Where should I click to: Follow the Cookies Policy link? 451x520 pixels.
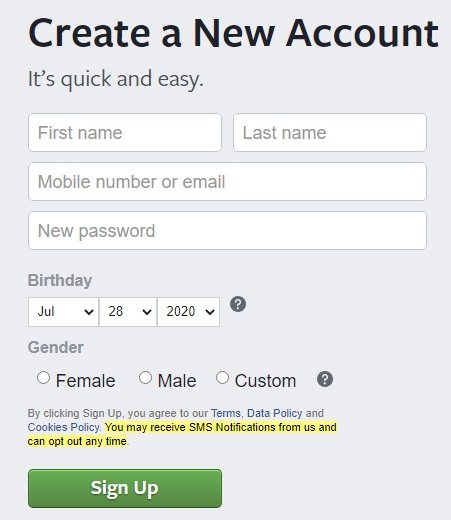pos(64,427)
